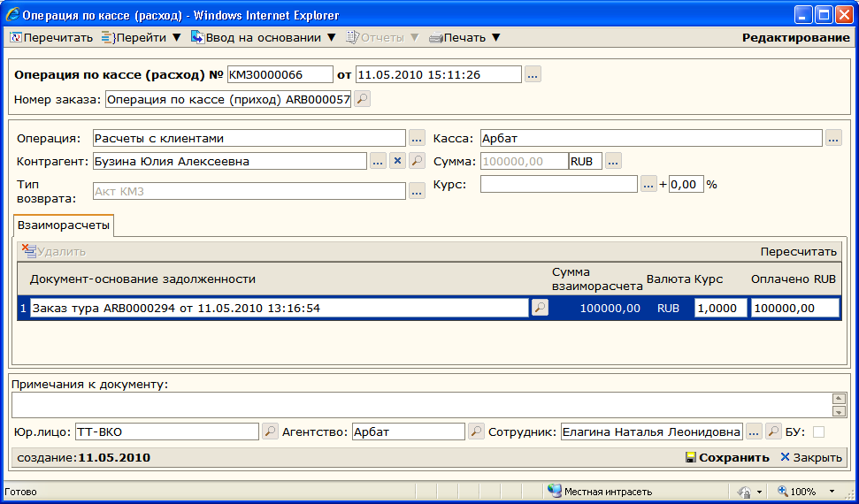Viewport: 859px width, 504px height.
Task: Open the Операция selection ellipsis button
Action: tap(418, 138)
